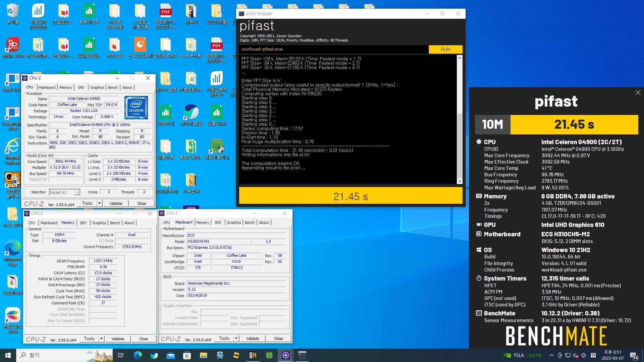This screenshot has width=644, height=362.
Task: Show hidden system tray icons
Action: (x=551, y=355)
